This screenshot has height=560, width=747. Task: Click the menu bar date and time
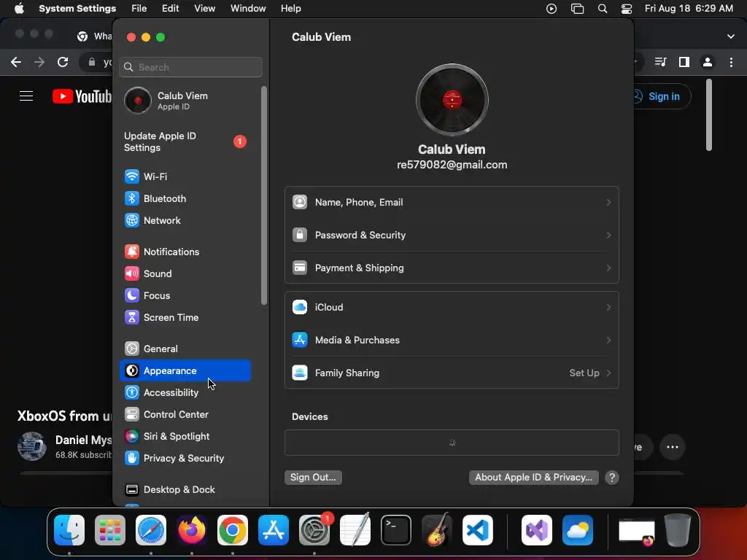pyautogui.click(x=689, y=9)
